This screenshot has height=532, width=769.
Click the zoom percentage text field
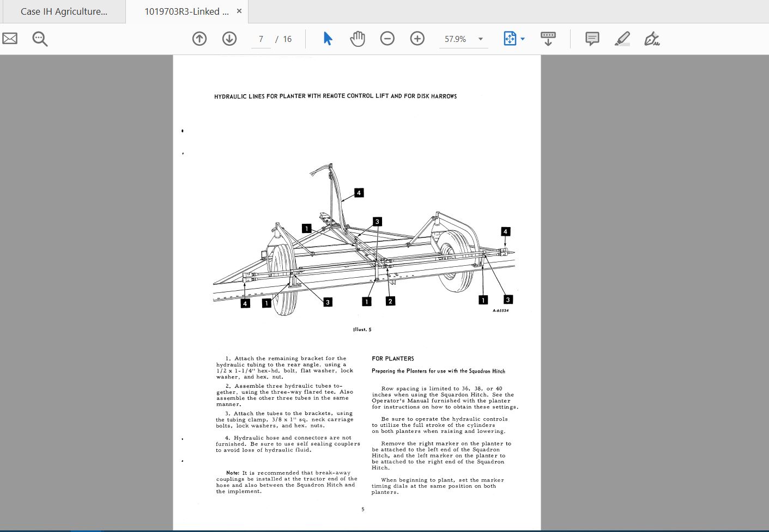tap(456, 39)
